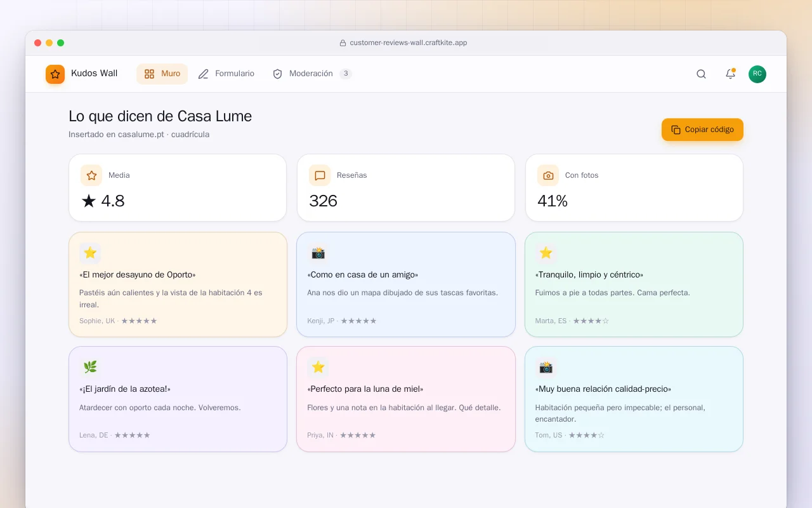Click the 41% photos value
The height and width of the screenshot is (508, 812).
click(x=553, y=201)
